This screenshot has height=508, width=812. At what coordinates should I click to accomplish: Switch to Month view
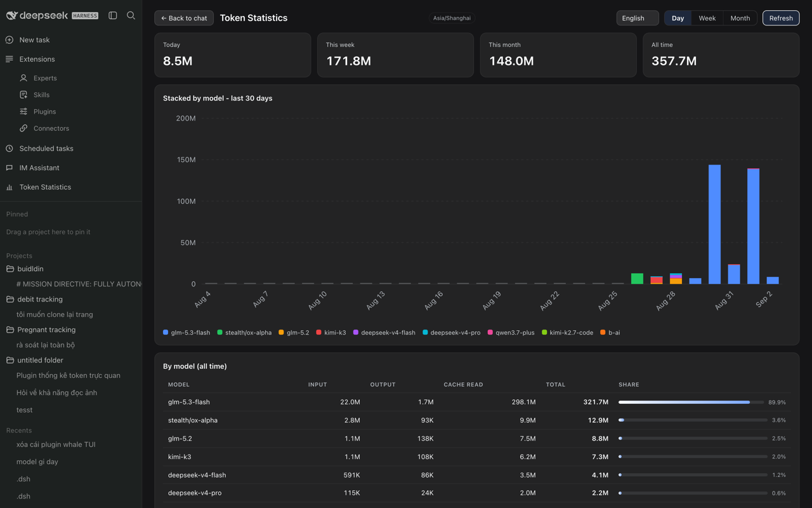click(740, 18)
